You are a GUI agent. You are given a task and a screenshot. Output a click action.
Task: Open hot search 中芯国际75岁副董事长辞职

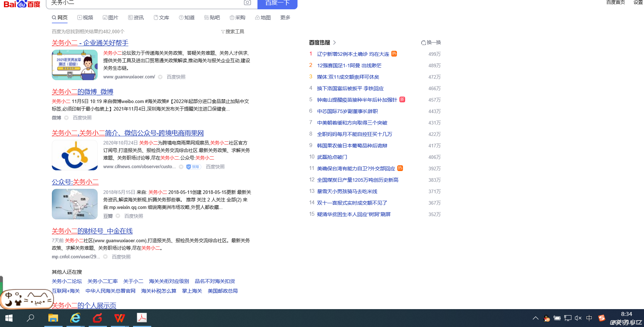[348, 111]
